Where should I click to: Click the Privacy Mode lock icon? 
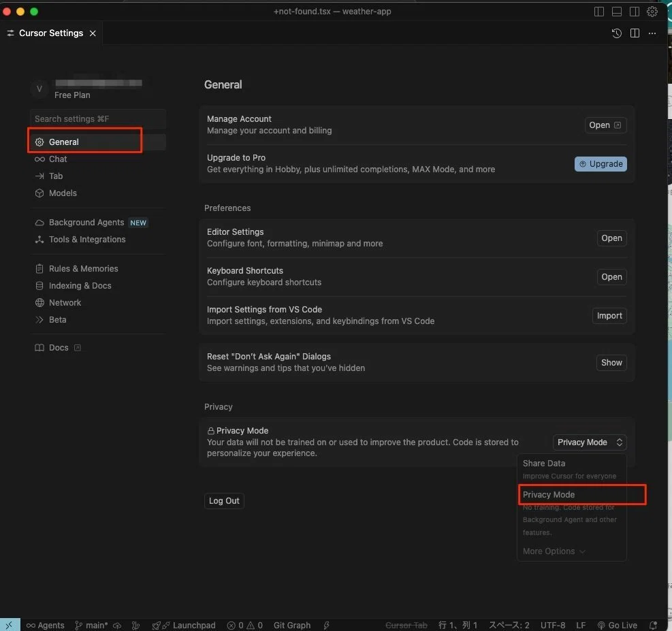(210, 430)
